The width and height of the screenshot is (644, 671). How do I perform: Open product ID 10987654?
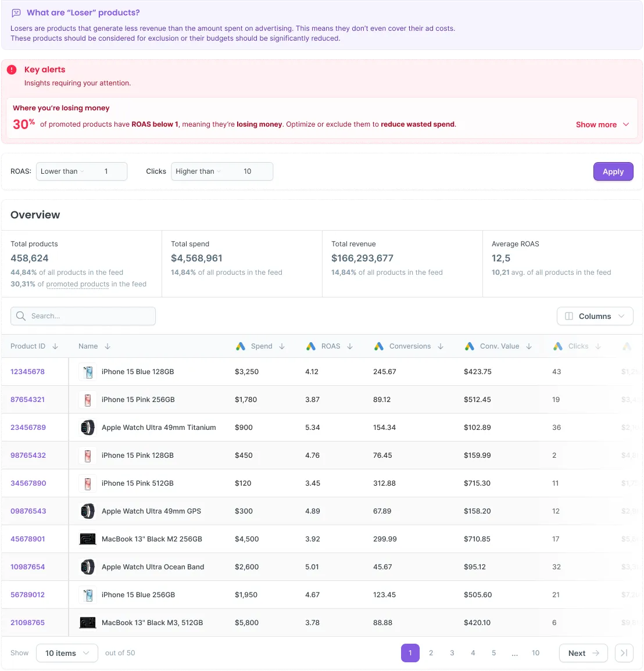point(27,566)
